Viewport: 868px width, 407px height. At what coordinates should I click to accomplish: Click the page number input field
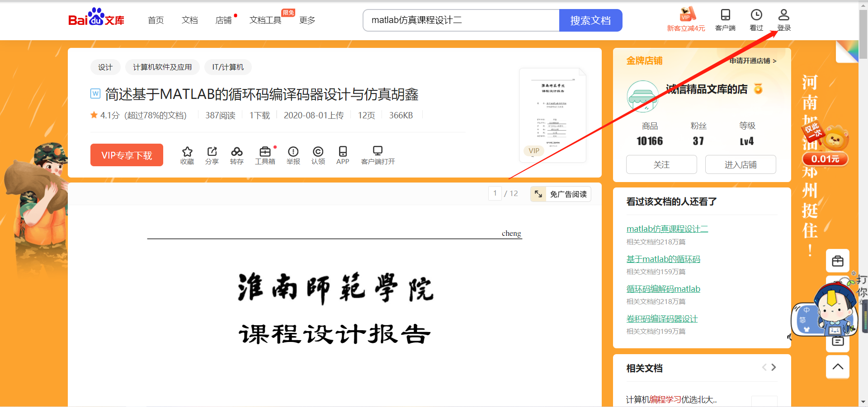(495, 193)
